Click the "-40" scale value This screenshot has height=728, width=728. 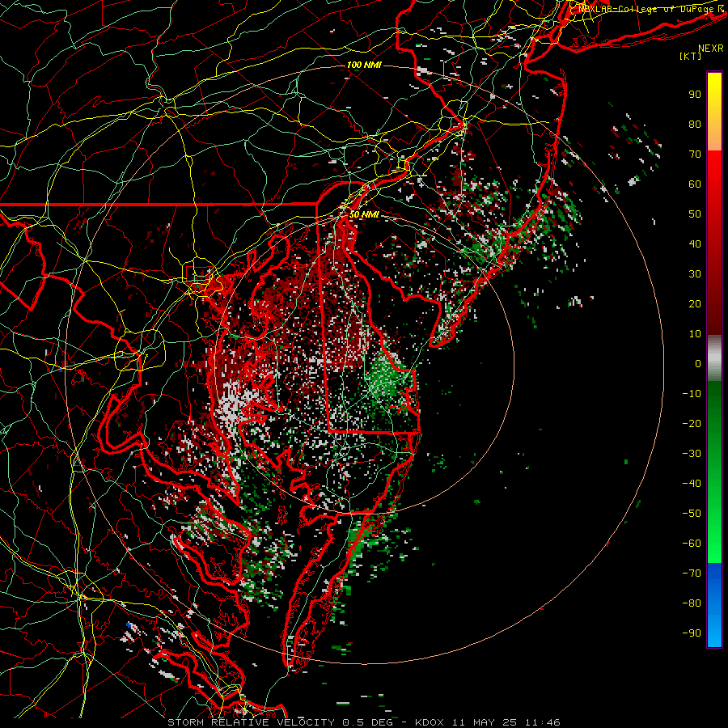pyautogui.click(x=692, y=484)
